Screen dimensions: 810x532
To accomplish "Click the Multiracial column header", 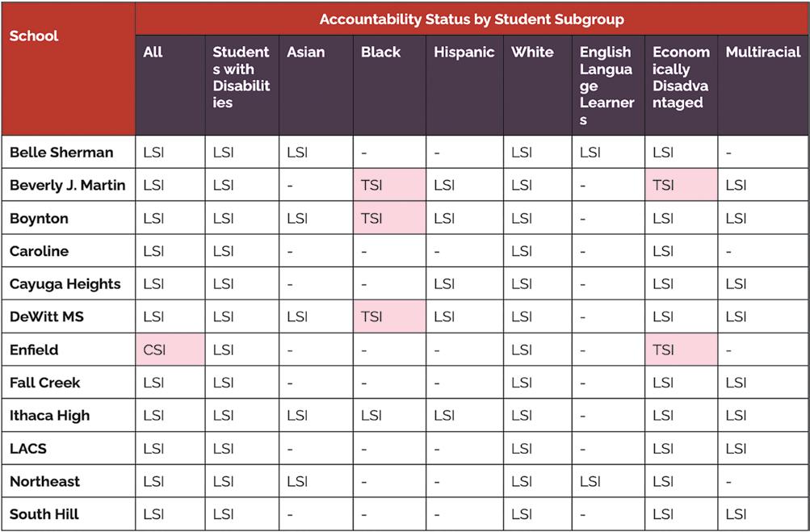I will [x=763, y=52].
